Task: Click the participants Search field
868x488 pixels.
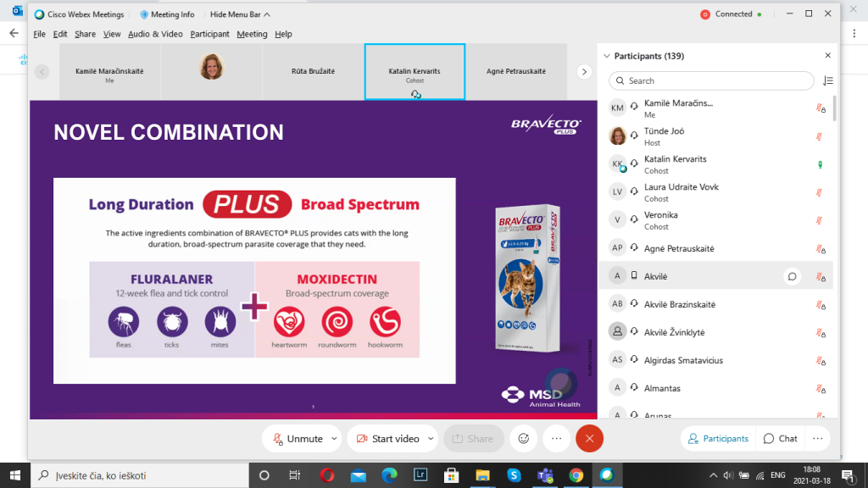Action: coord(712,80)
